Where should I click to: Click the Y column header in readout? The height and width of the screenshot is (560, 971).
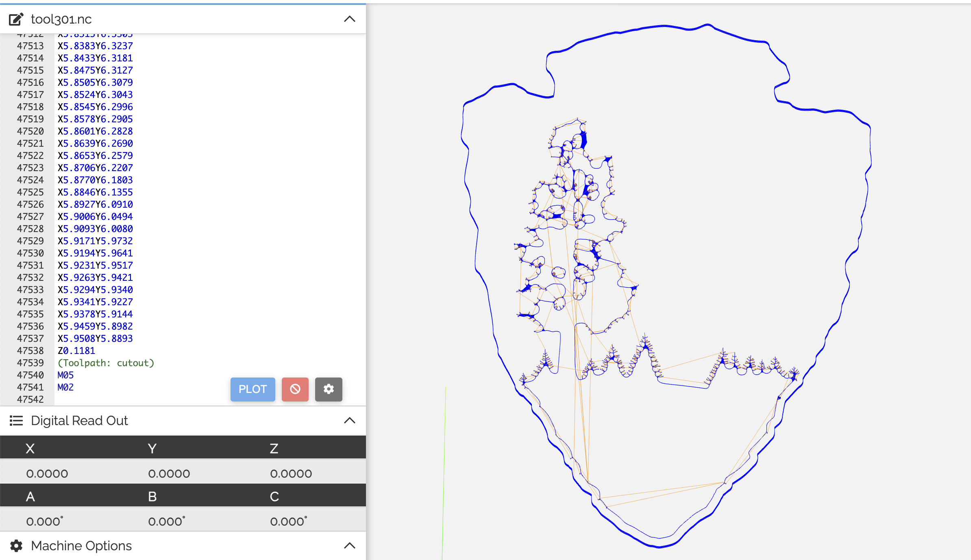(152, 449)
